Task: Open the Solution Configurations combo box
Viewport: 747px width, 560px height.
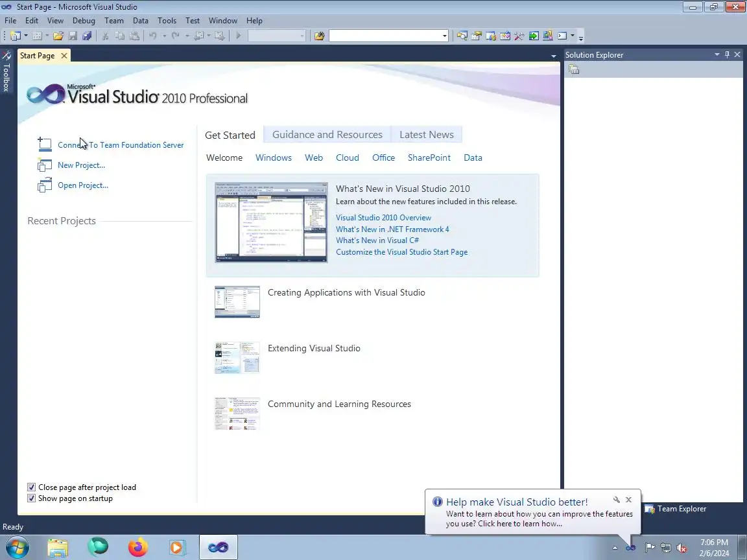Action: (x=276, y=36)
